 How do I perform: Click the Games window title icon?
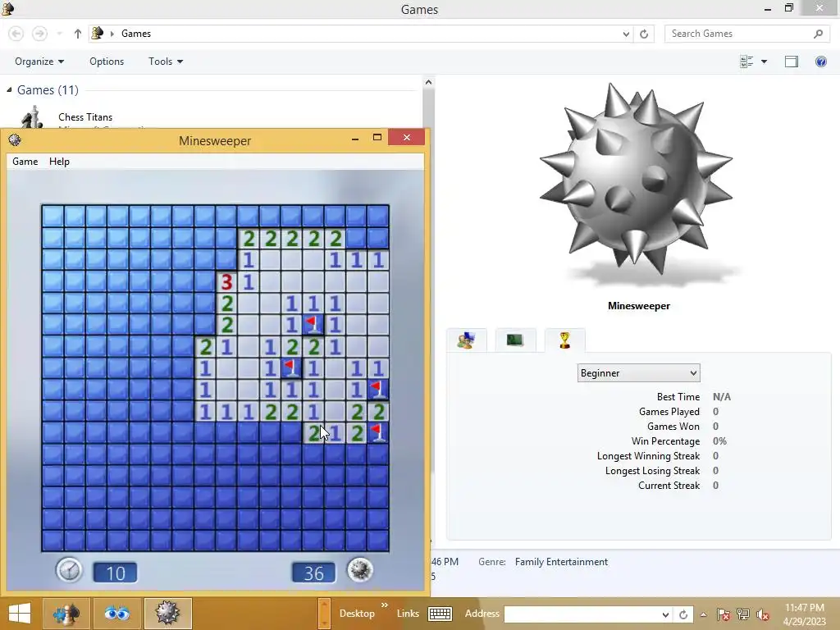pos(7,8)
